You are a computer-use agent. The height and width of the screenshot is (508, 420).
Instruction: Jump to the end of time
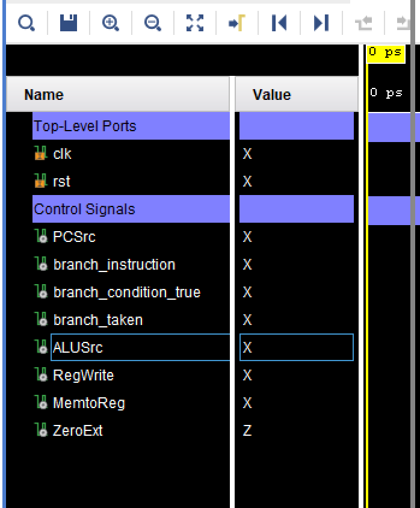click(x=321, y=22)
